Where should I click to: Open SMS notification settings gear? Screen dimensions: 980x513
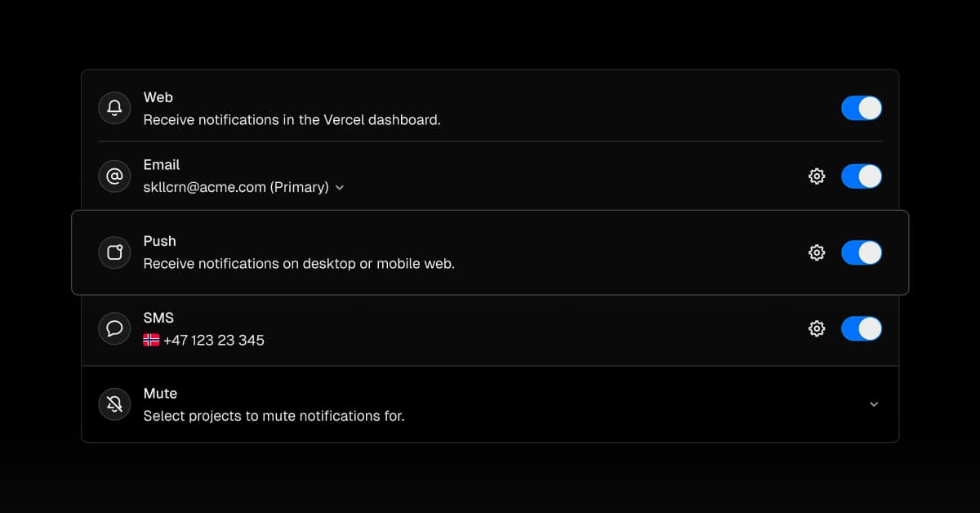[816, 328]
